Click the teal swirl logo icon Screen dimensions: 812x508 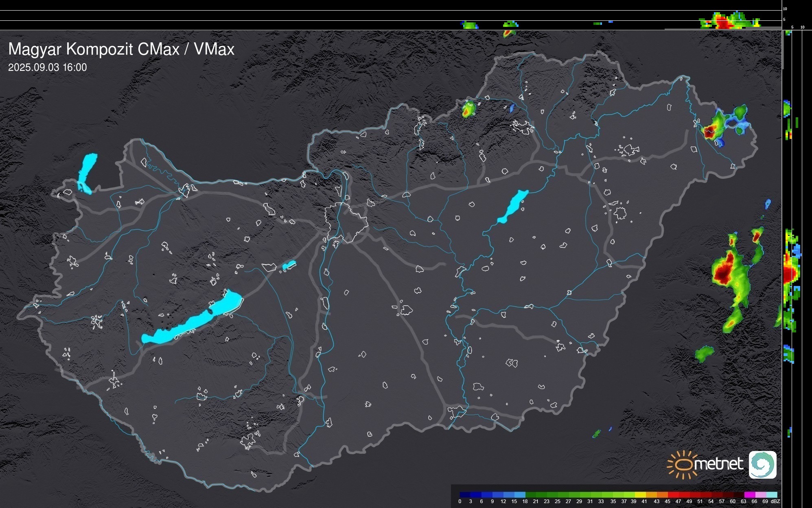762,464
